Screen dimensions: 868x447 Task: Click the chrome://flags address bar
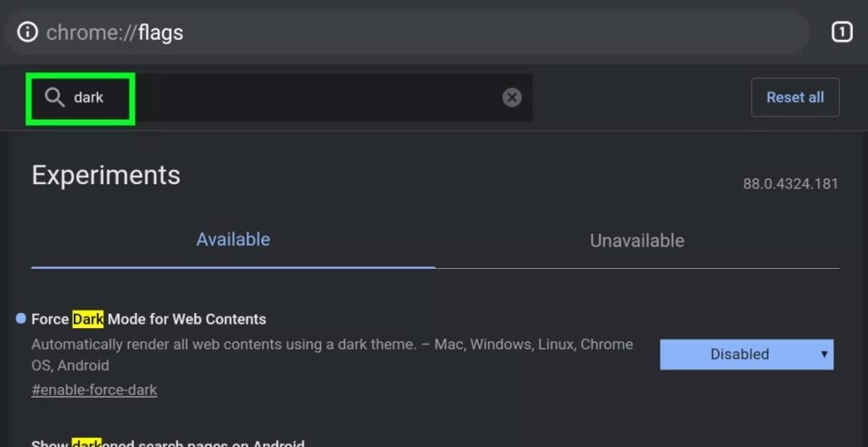point(407,32)
